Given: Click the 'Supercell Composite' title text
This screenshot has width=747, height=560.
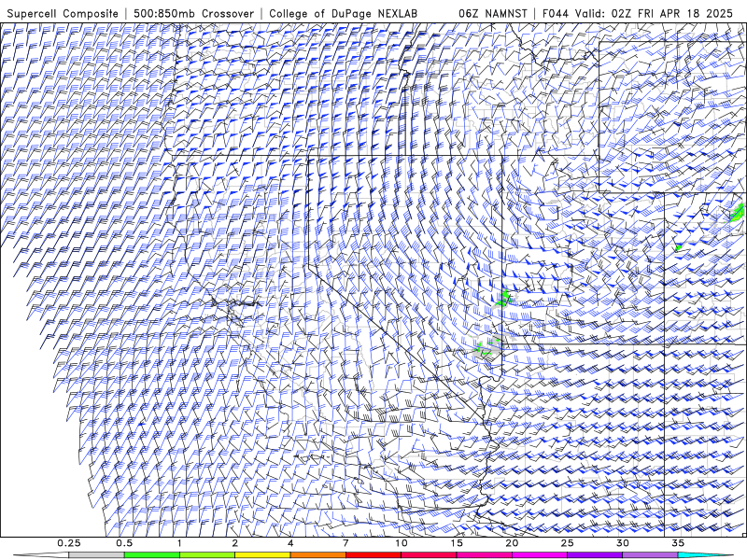Looking at the screenshot, I should coord(63,14).
